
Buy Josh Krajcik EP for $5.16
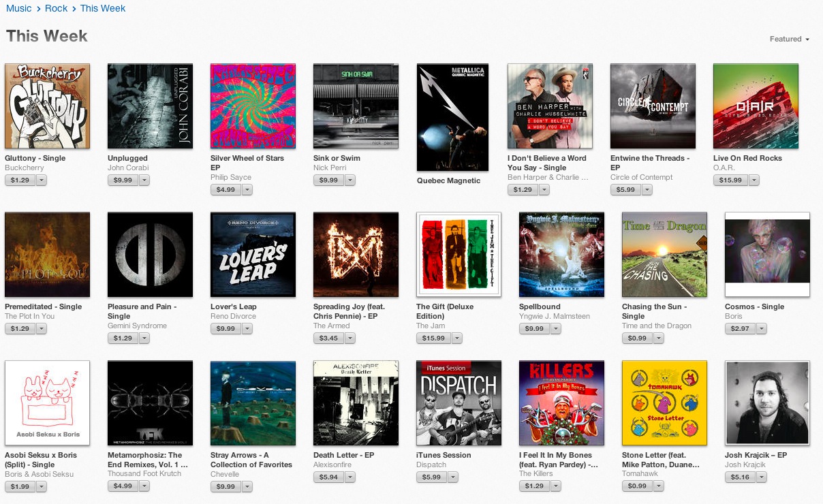click(740, 477)
